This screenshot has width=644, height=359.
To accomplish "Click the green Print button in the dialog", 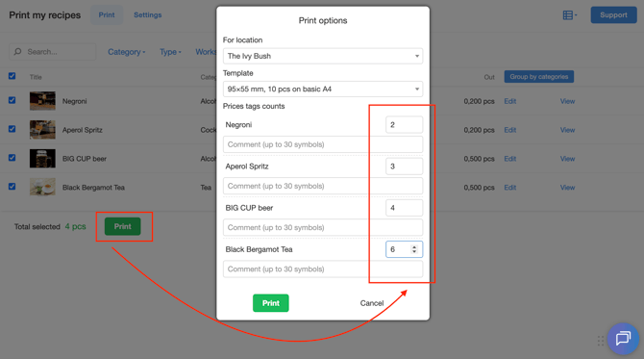I will (x=271, y=303).
